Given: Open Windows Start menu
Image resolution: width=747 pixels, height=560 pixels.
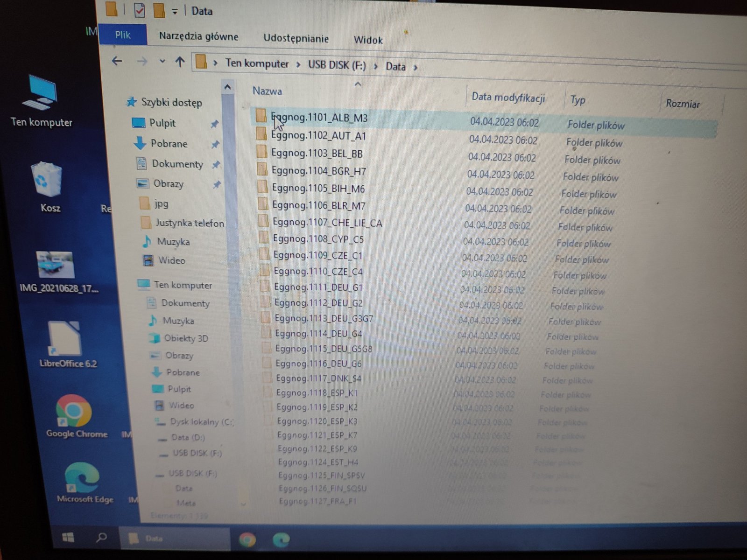Looking at the screenshot, I should click(68, 538).
